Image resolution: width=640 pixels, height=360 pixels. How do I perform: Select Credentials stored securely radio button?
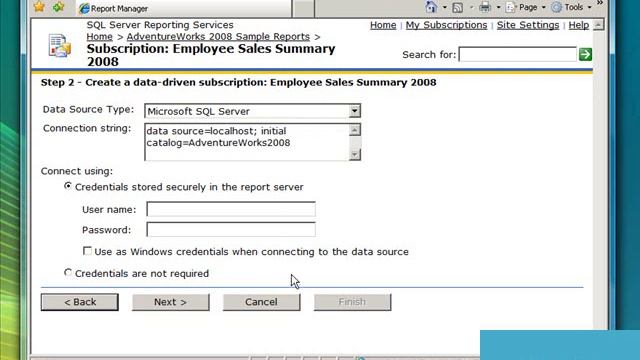tap(68, 186)
